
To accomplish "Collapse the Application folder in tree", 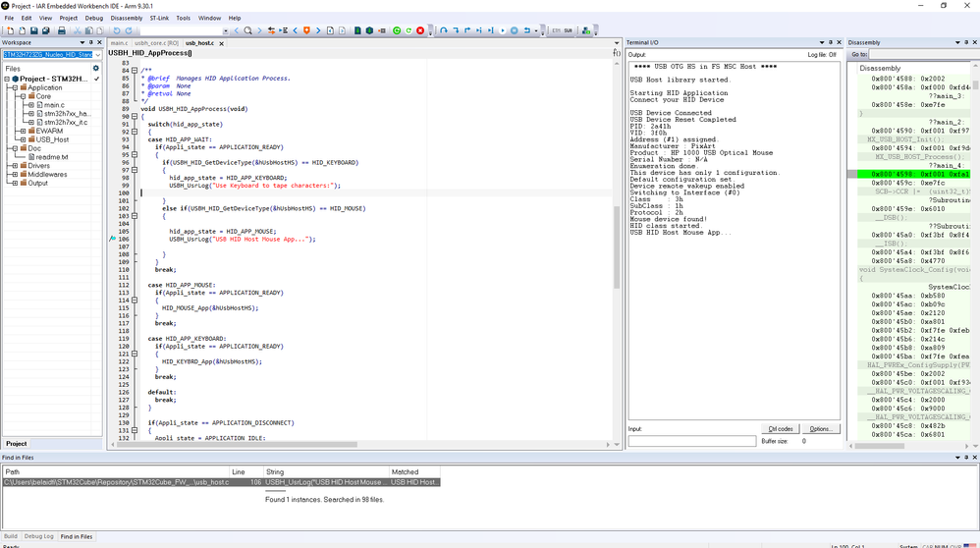I will coord(15,88).
